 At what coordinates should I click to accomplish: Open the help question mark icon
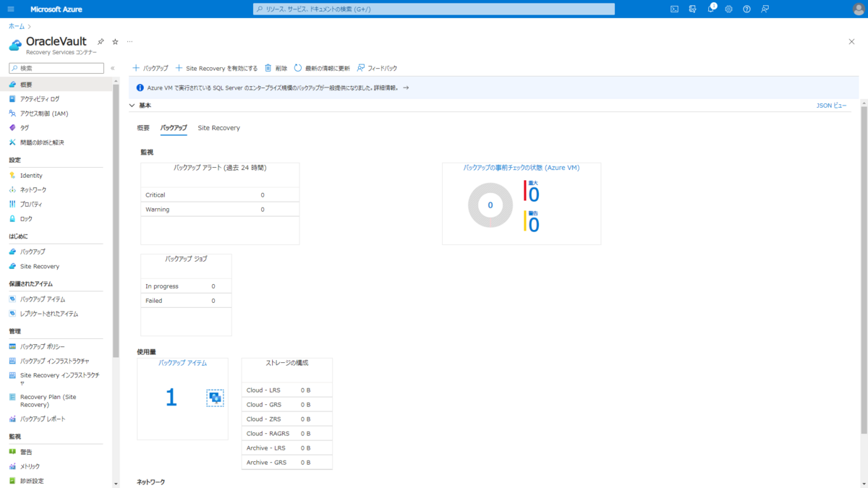(746, 9)
